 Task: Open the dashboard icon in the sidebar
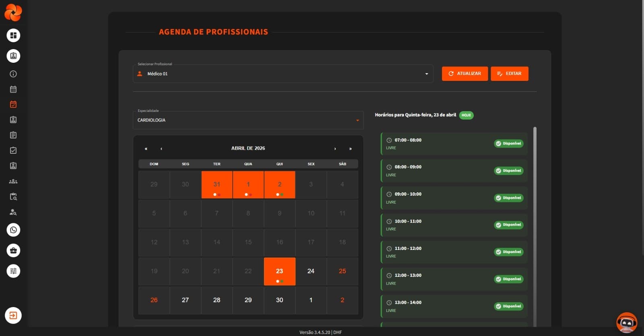13,35
